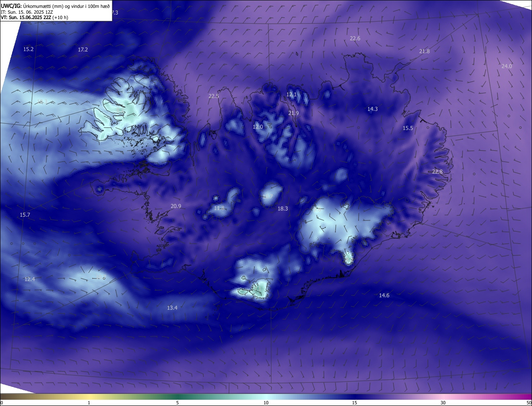Click the 22.6 value label
The height and width of the screenshot is (406, 532).
(x=355, y=38)
